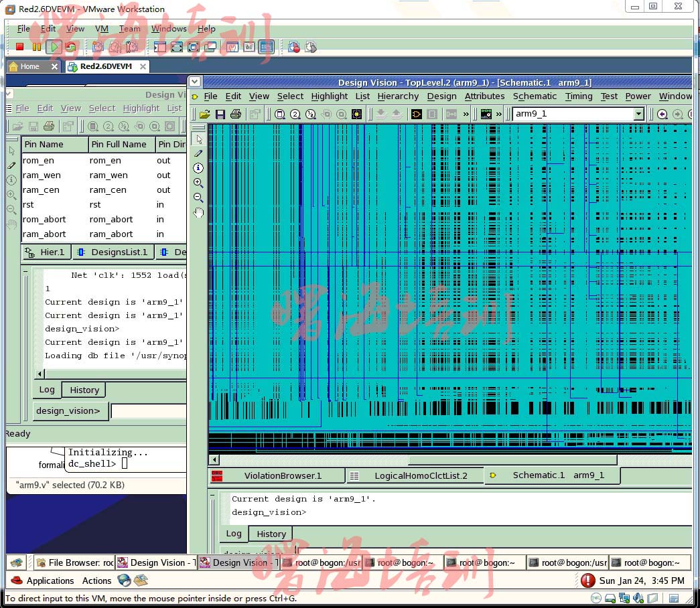Click the yellow Suspend icon in VMware toolbar
This screenshot has width=700, height=608.
[x=37, y=47]
